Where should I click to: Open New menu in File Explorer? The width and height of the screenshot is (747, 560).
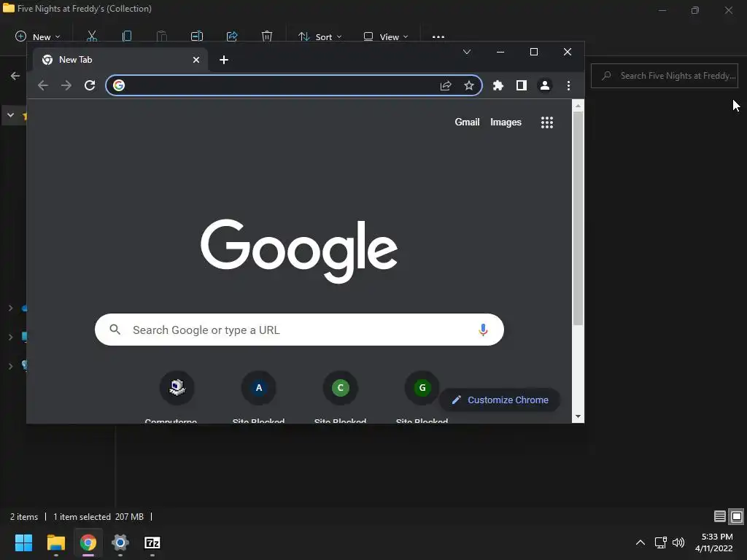(38, 36)
